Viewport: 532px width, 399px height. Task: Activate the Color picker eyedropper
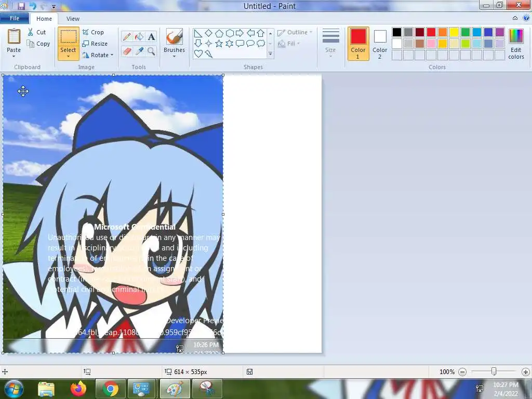pyautogui.click(x=139, y=51)
